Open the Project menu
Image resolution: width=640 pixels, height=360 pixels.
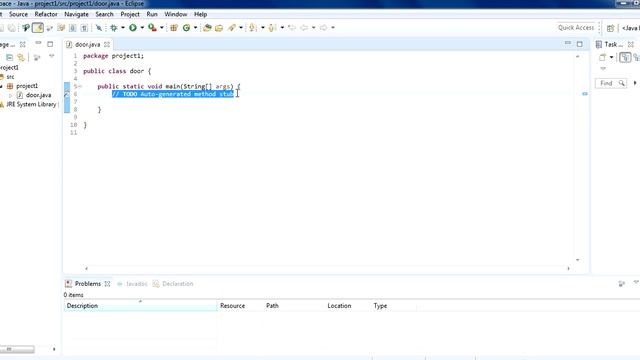(130, 14)
